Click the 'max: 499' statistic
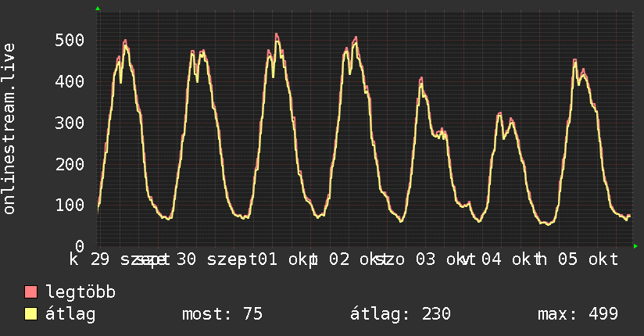This screenshot has height=336, width=644. (578, 314)
